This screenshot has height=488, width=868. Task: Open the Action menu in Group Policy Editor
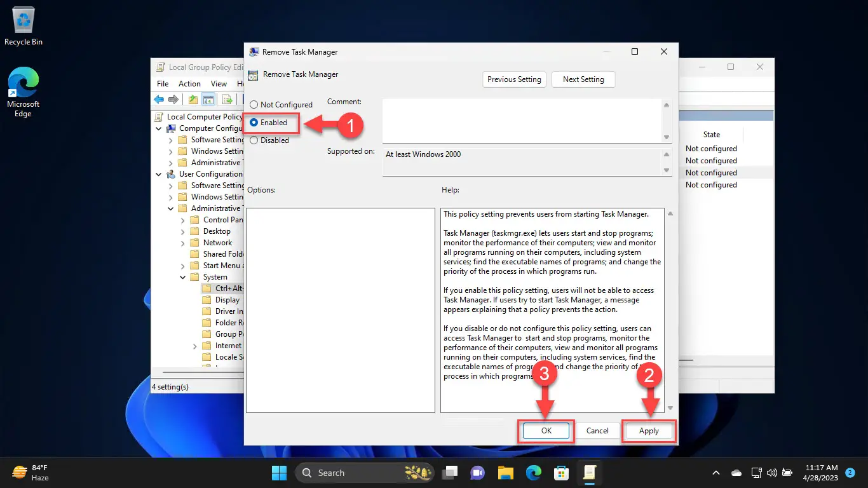pyautogui.click(x=189, y=84)
